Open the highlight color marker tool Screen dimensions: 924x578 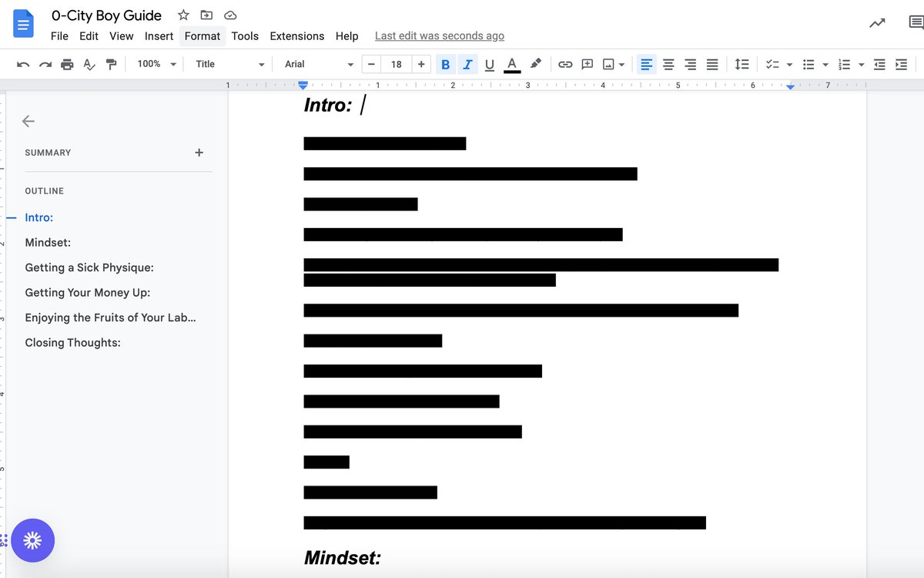536,64
